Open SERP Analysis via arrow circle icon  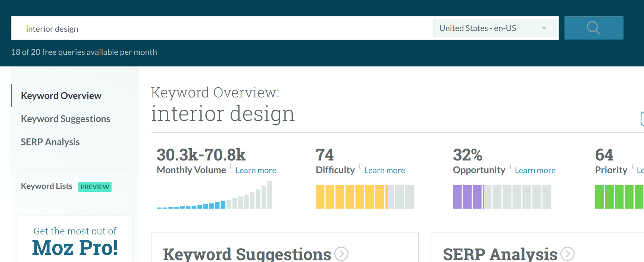coord(568,254)
